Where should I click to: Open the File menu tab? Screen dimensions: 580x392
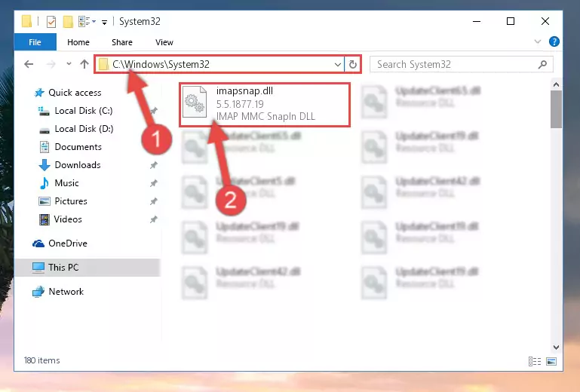coord(35,42)
